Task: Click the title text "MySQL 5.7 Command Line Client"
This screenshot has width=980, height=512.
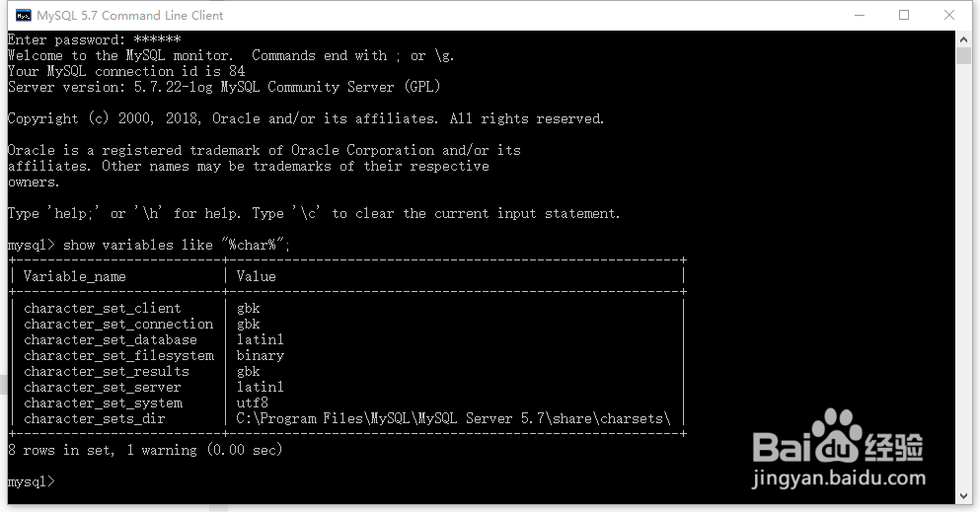Action: (130, 15)
